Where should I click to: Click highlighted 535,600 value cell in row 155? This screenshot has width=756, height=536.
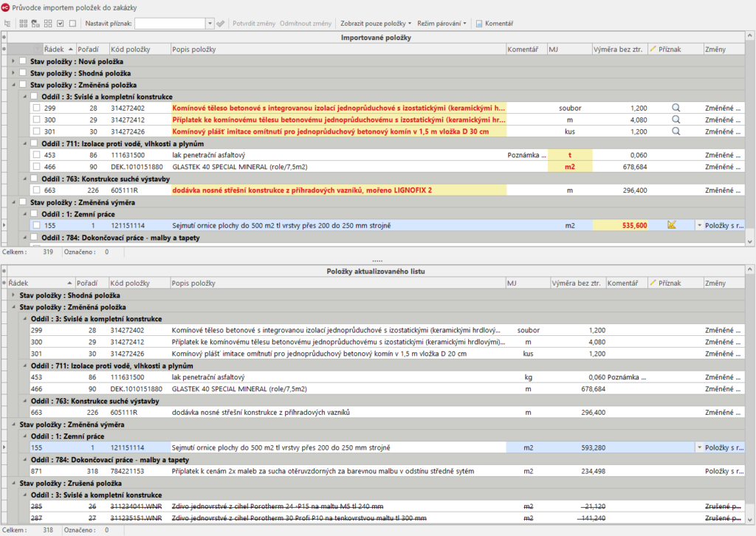click(620, 225)
